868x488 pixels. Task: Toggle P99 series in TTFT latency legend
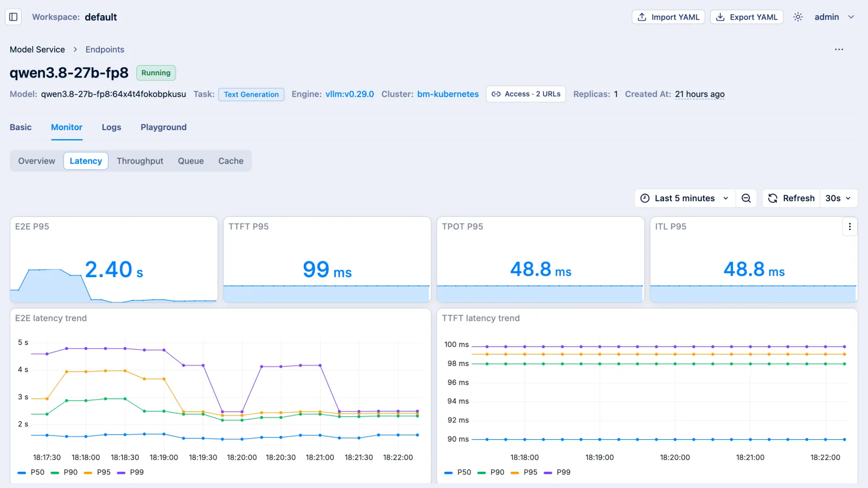[558, 472]
